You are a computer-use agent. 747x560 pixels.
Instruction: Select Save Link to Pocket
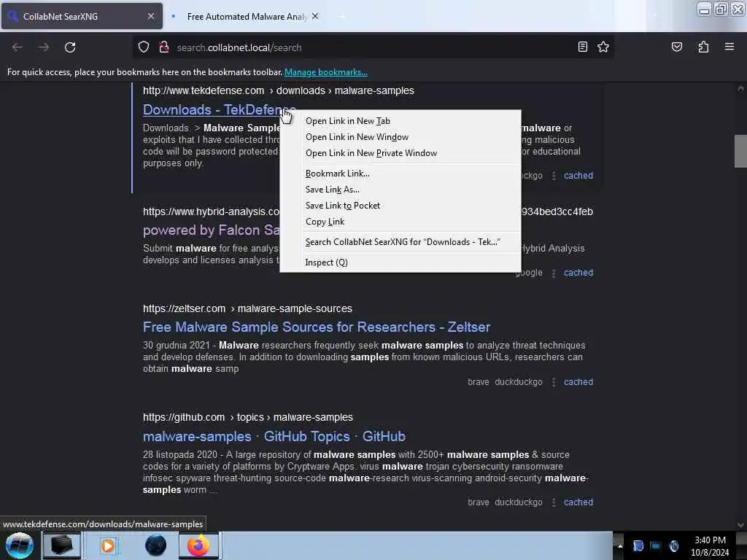(400, 206)
